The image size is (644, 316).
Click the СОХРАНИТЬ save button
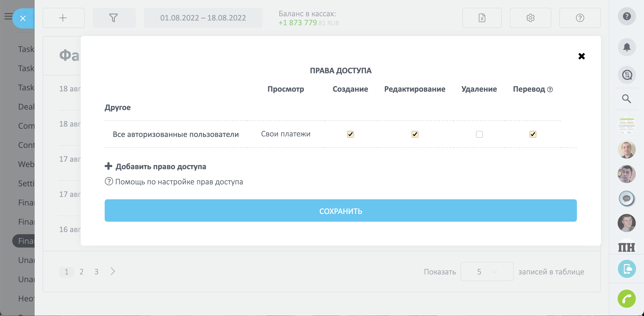tap(340, 210)
